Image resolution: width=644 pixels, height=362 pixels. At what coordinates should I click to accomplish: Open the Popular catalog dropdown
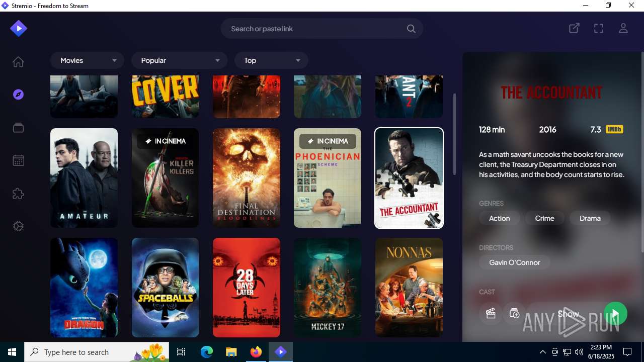click(179, 60)
